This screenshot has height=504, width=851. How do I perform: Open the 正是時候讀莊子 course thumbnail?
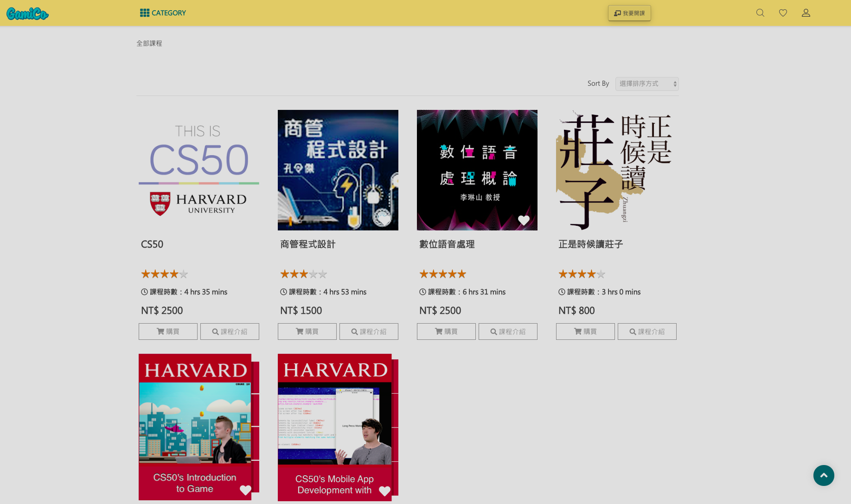pyautogui.click(x=616, y=170)
